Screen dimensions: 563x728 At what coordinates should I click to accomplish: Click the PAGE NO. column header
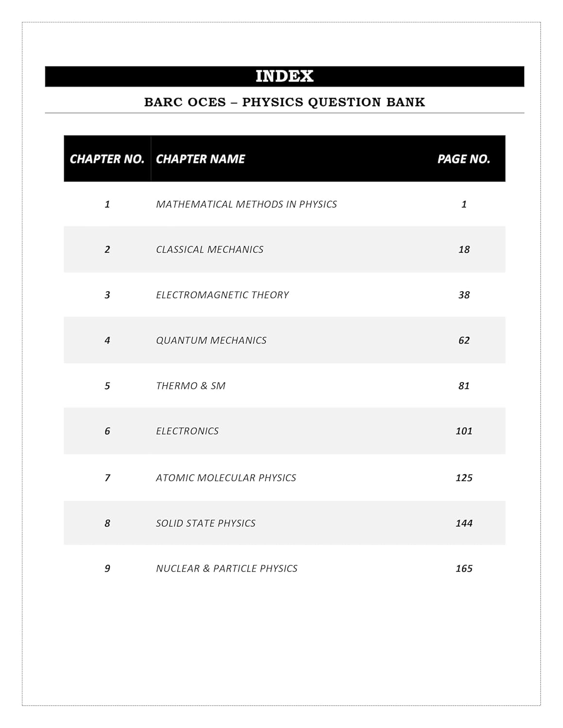coord(463,159)
